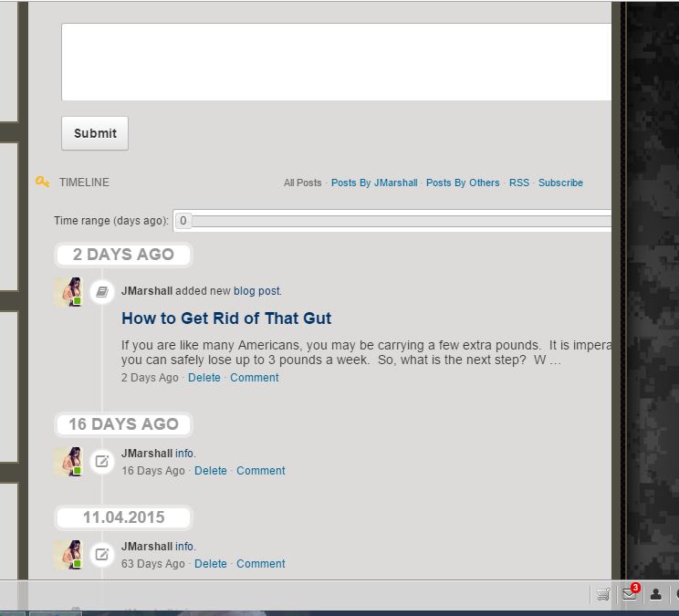Screen dimensions: 679x616
Task: Open the 'blog post' link
Action: click(x=257, y=291)
